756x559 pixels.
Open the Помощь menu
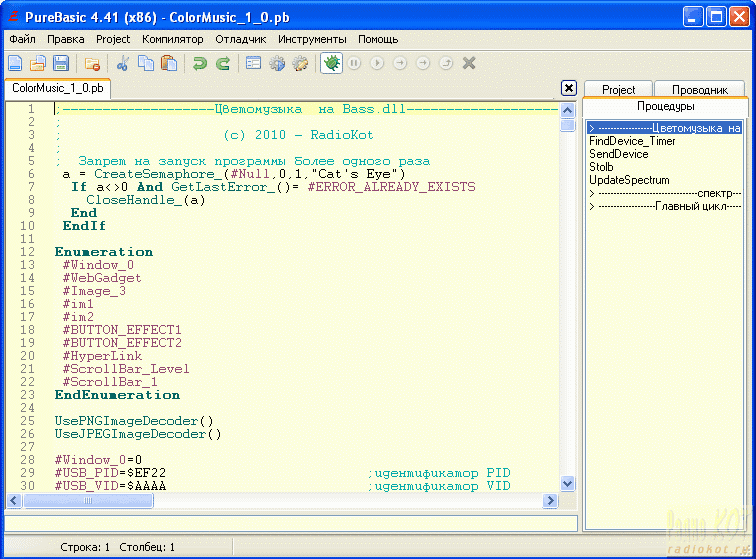click(378, 40)
